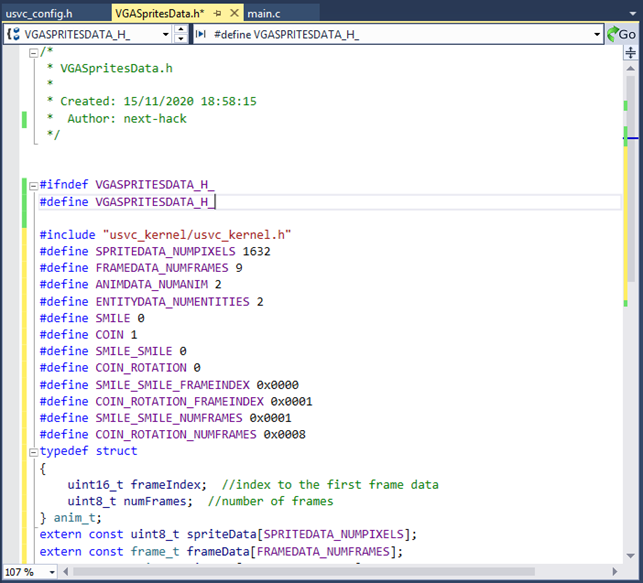Image resolution: width=643 pixels, height=583 pixels.
Task: Click the vertical scrollbar down arrow
Action: (x=631, y=556)
